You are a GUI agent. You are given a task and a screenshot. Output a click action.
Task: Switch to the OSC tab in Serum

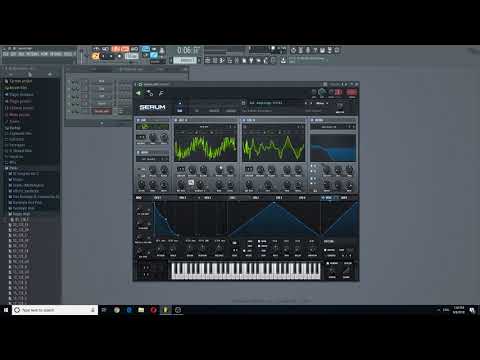pos(180,111)
